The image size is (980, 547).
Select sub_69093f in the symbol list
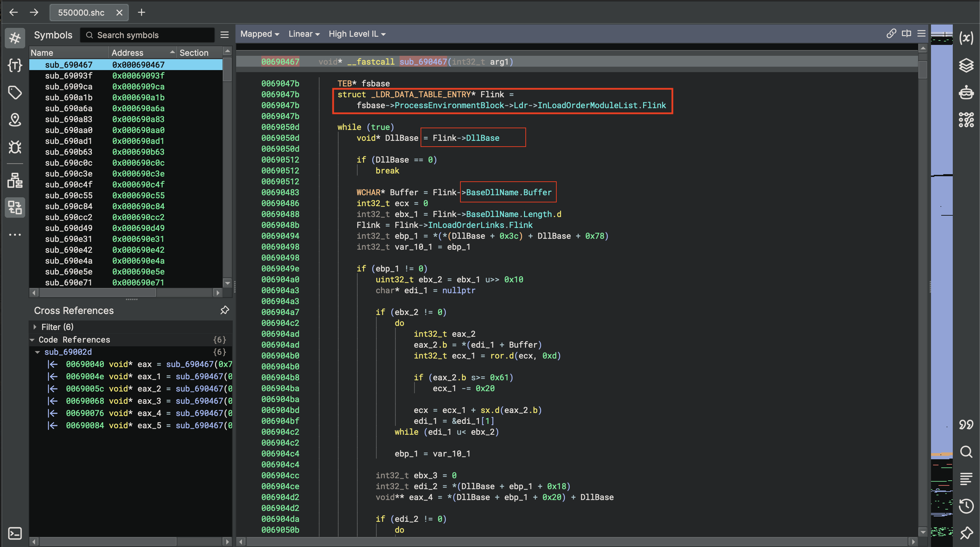click(x=126, y=76)
